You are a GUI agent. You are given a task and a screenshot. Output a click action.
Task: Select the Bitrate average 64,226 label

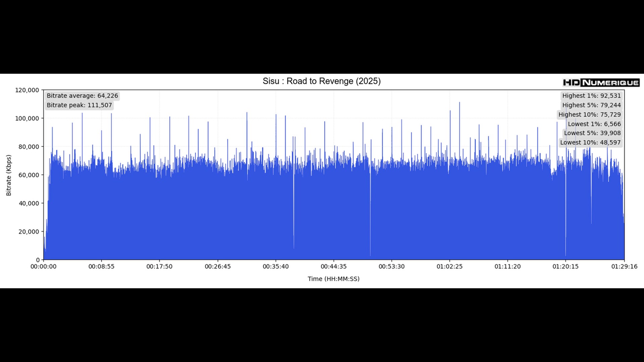point(82,96)
